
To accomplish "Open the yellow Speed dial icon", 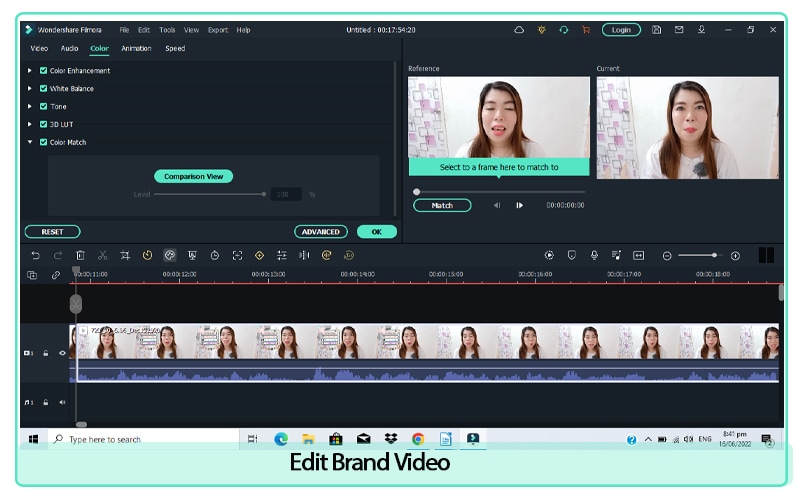I will tap(147, 256).
